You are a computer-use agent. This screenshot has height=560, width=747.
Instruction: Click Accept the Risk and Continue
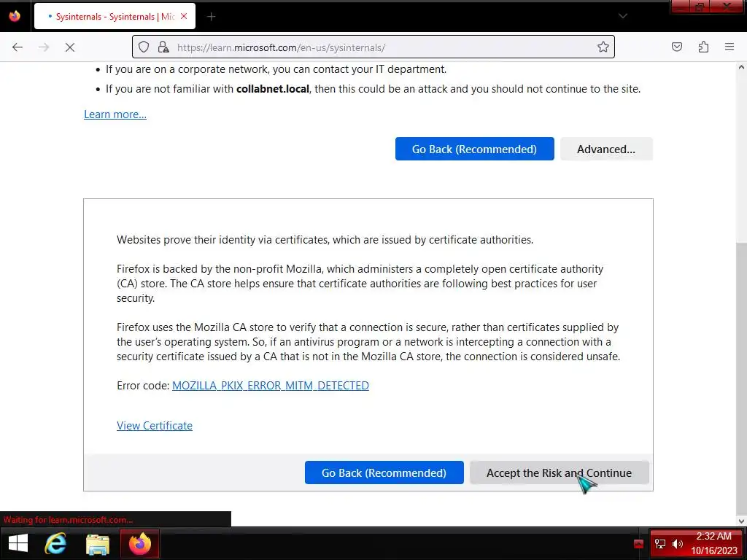click(x=559, y=472)
